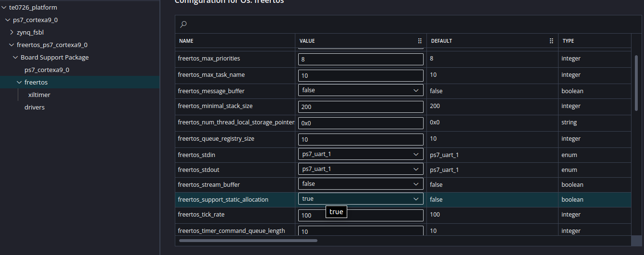Edit freertos_num_thread_local_storage_pointer value field
644x255 pixels.
coord(361,123)
